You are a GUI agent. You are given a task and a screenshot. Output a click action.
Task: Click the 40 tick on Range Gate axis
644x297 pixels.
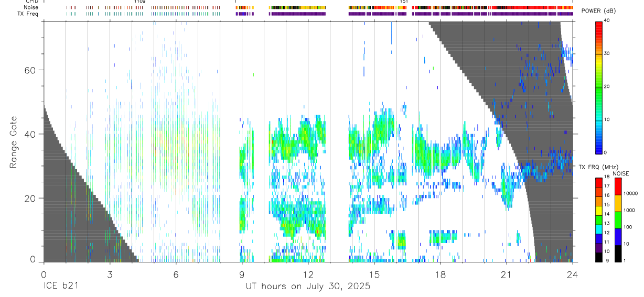(x=30, y=134)
